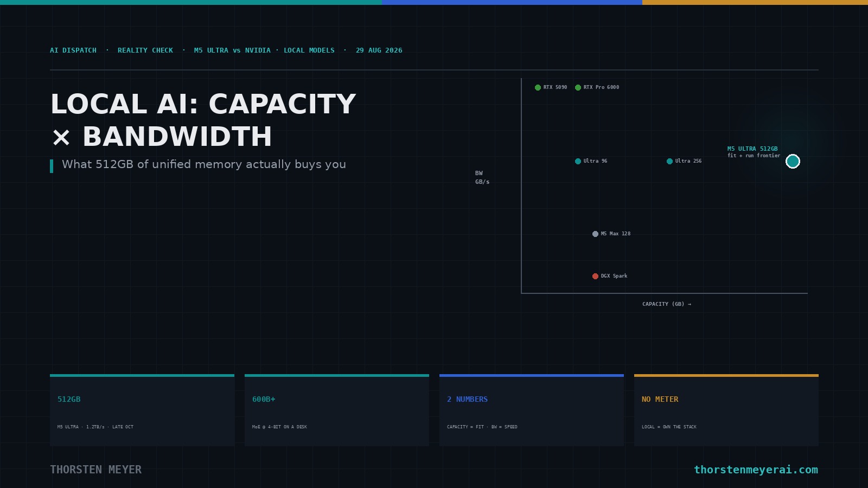This screenshot has height=488, width=868.
Task: Click the large M5 Ultra 512GB marker
Action: [793, 161]
